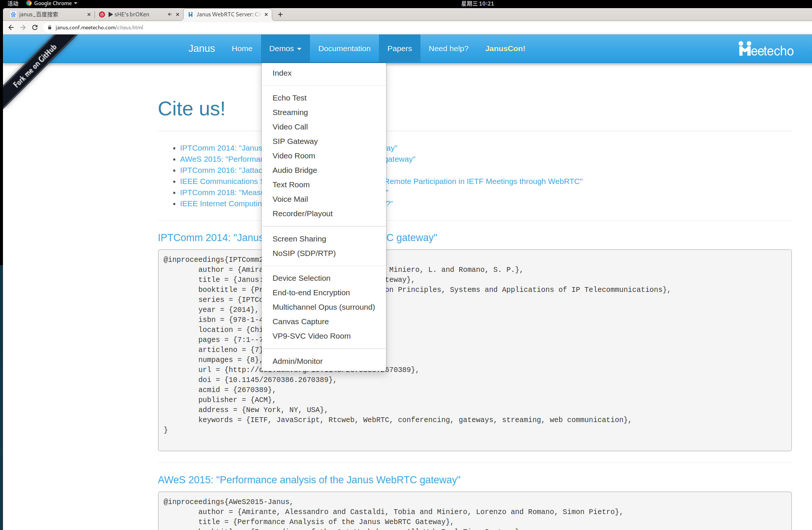
Task: Collapse the Demos dropdown menu
Action: coord(285,49)
